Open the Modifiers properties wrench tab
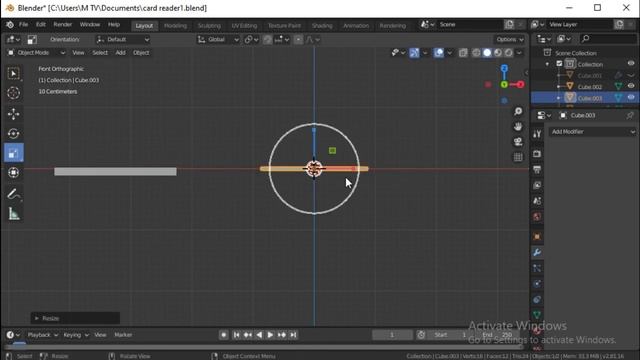This screenshot has height=360, width=640. (537, 253)
